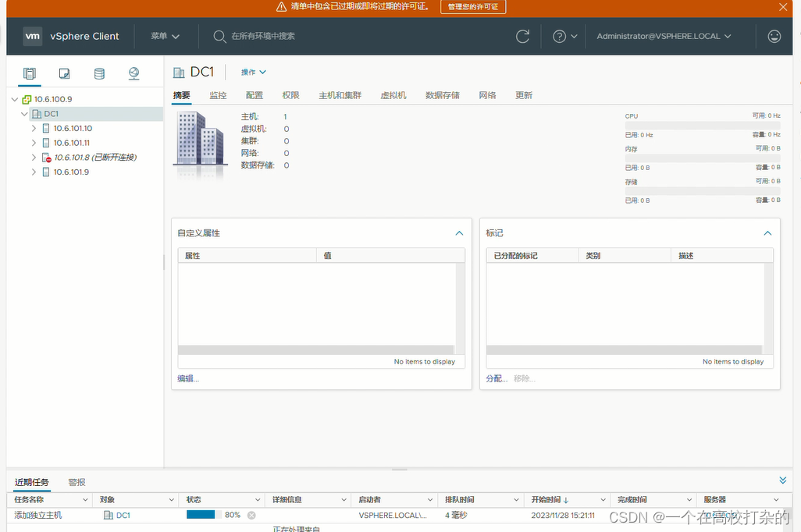This screenshot has height=532, width=801.
Task: Switch to the 权限 tab
Action: coord(290,95)
